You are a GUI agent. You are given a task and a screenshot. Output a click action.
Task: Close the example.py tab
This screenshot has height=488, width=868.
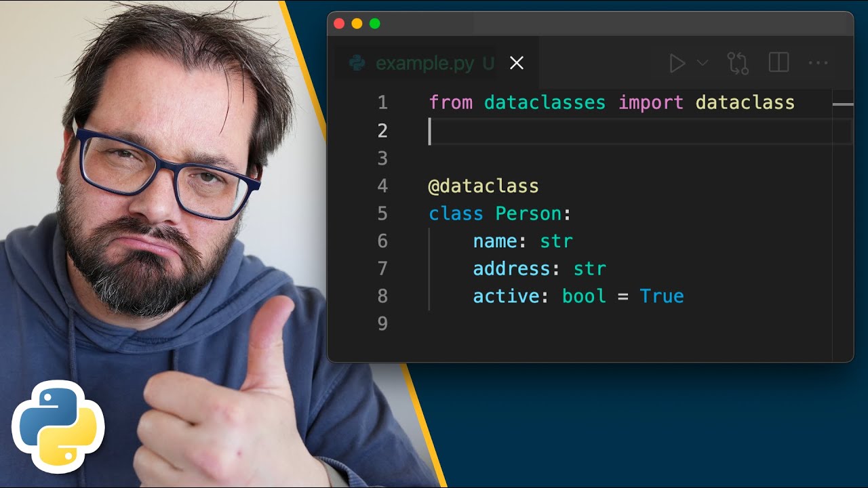tap(517, 63)
